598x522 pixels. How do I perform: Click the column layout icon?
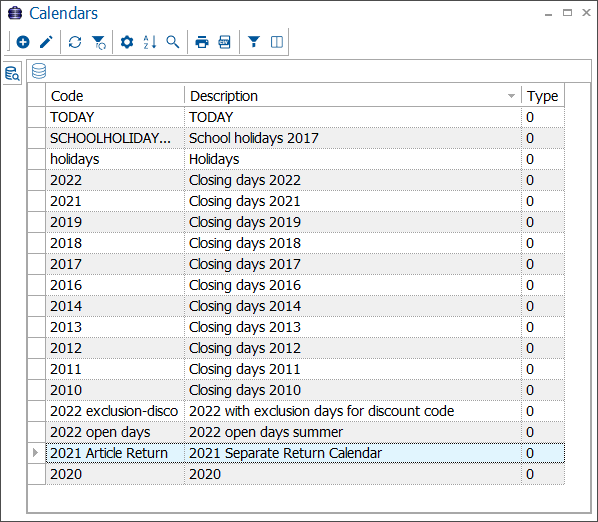pyautogui.click(x=277, y=42)
